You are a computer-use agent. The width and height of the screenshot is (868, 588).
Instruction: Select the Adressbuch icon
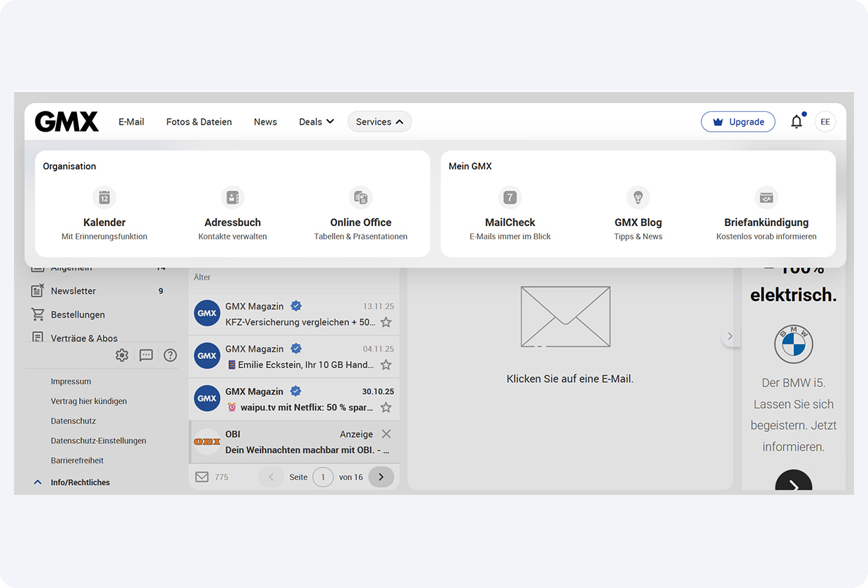pos(232,197)
